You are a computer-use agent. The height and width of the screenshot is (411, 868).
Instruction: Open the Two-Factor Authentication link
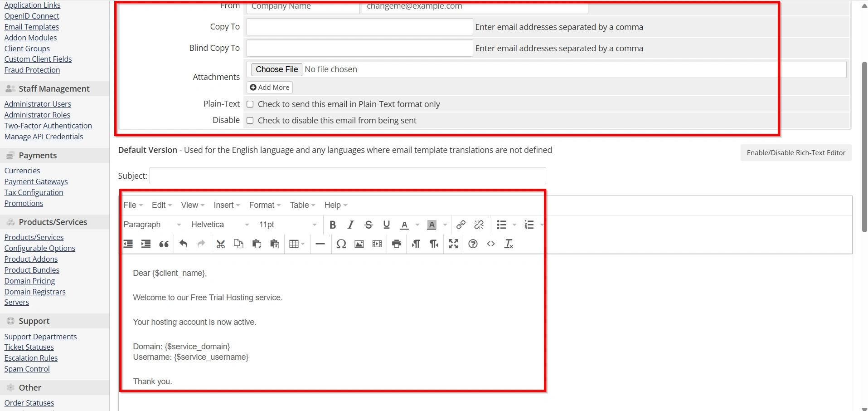point(48,126)
